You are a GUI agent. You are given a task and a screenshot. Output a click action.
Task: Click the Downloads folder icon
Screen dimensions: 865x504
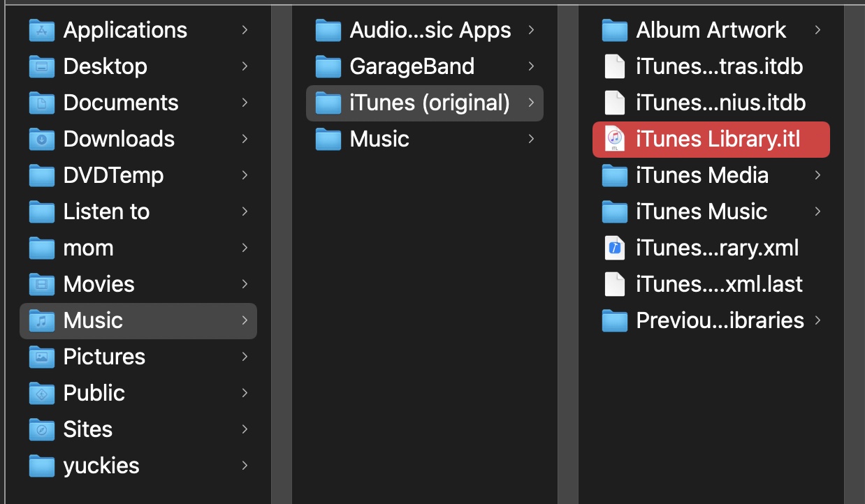point(42,139)
